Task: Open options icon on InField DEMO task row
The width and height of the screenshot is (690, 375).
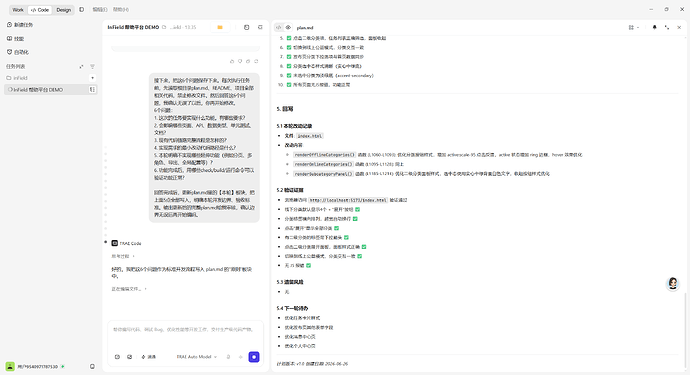Action: pos(92,89)
